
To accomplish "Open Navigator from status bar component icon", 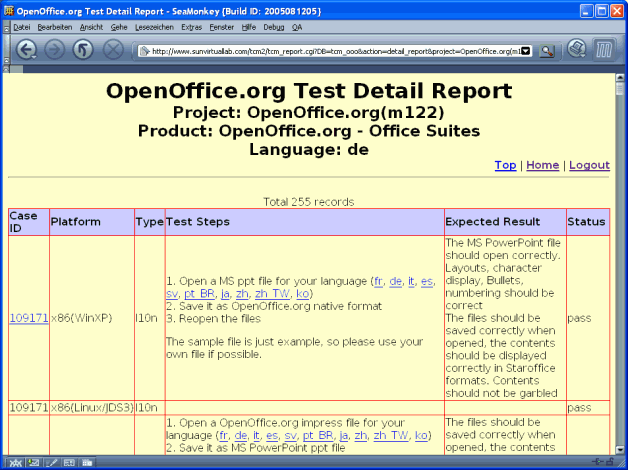I will coord(14,462).
